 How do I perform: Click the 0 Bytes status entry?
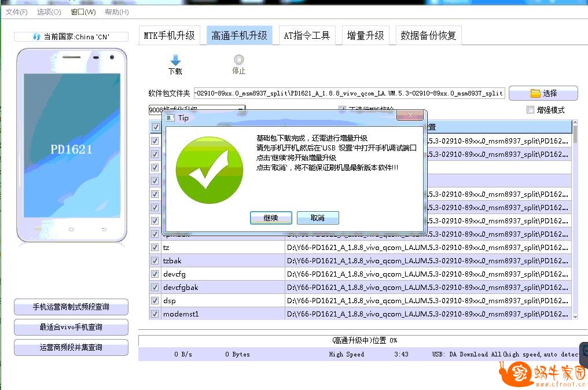point(237,354)
